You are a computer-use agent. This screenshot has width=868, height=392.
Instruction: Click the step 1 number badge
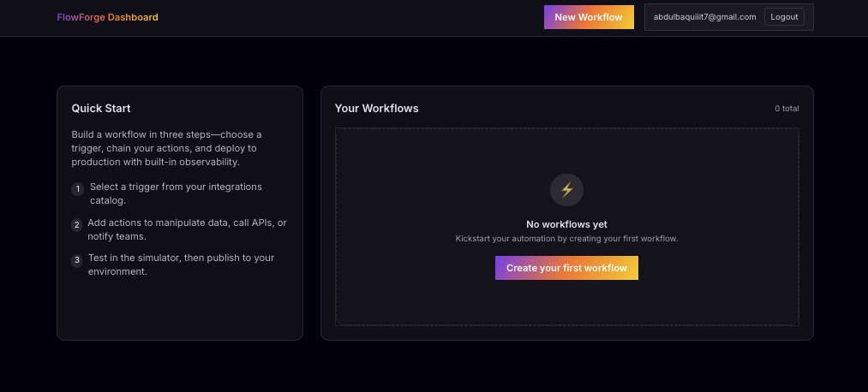(78, 189)
